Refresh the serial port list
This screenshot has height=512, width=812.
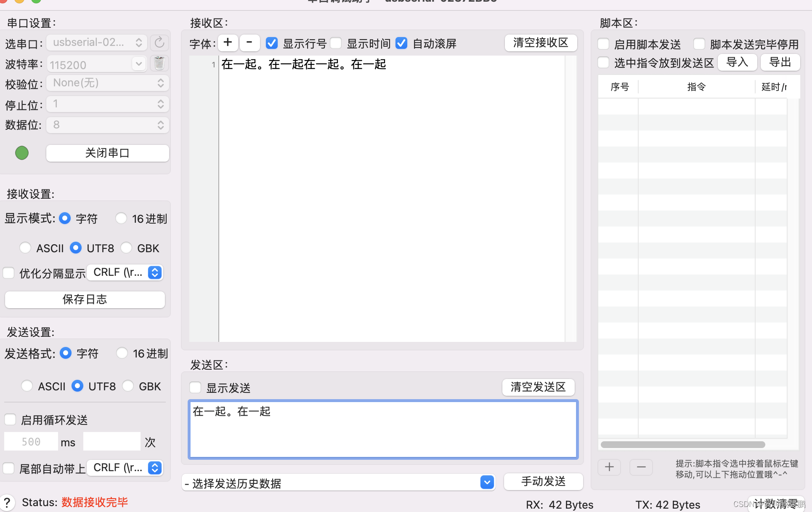pos(159,42)
